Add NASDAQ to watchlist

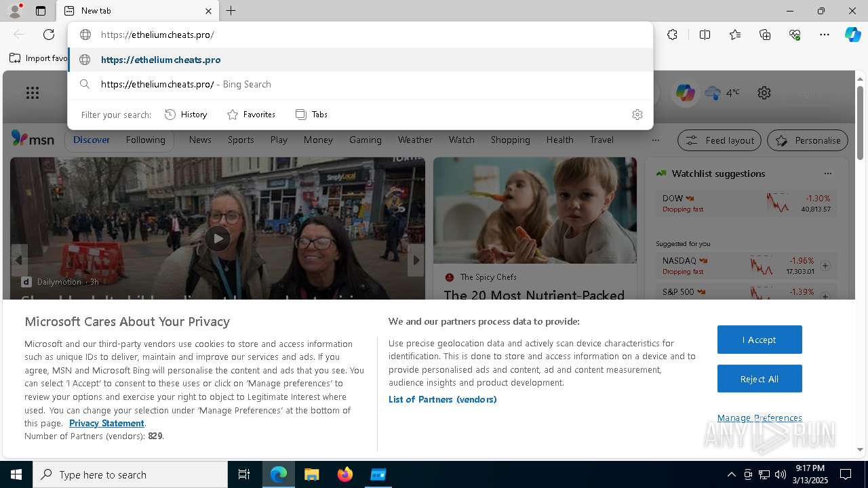pyautogui.click(x=825, y=266)
